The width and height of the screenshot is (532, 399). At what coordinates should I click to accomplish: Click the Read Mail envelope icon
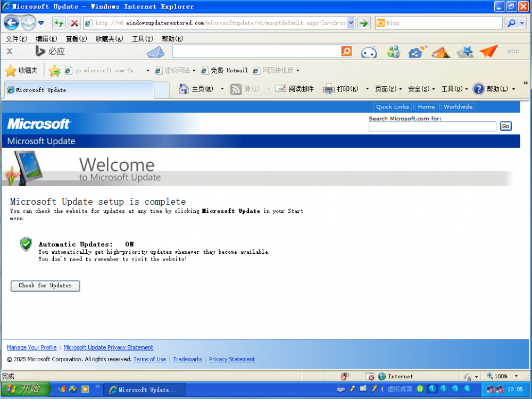point(281,89)
